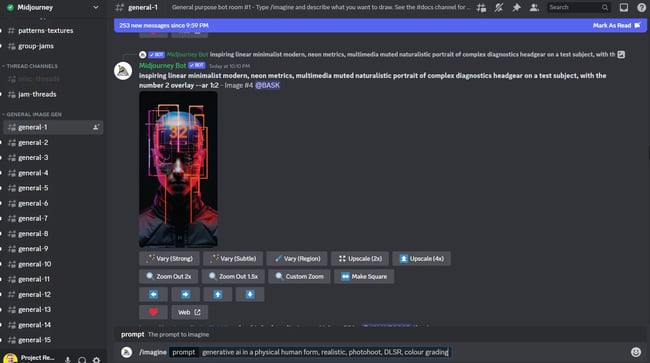
Task: Pan image down with arrow button
Action: (x=250, y=294)
